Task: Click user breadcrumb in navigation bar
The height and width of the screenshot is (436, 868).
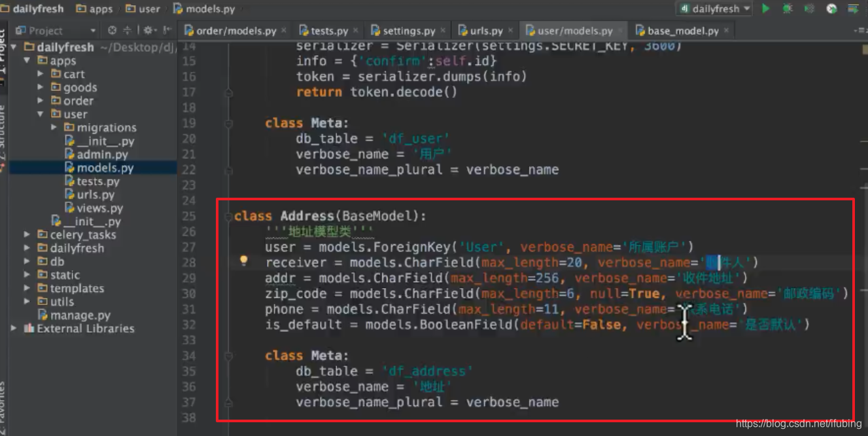Action: 143,9
